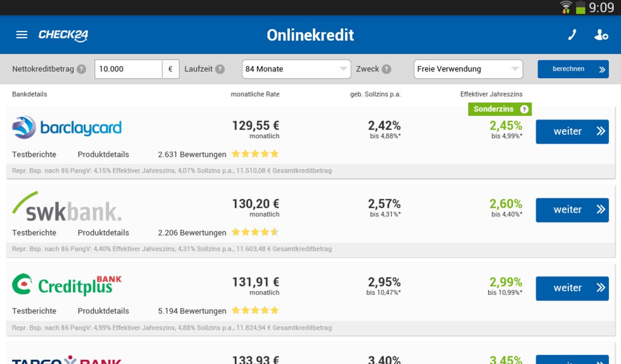This screenshot has height=364, width=621.
Task: Tap the barclaycard bank logo
Action: (67, 127)
